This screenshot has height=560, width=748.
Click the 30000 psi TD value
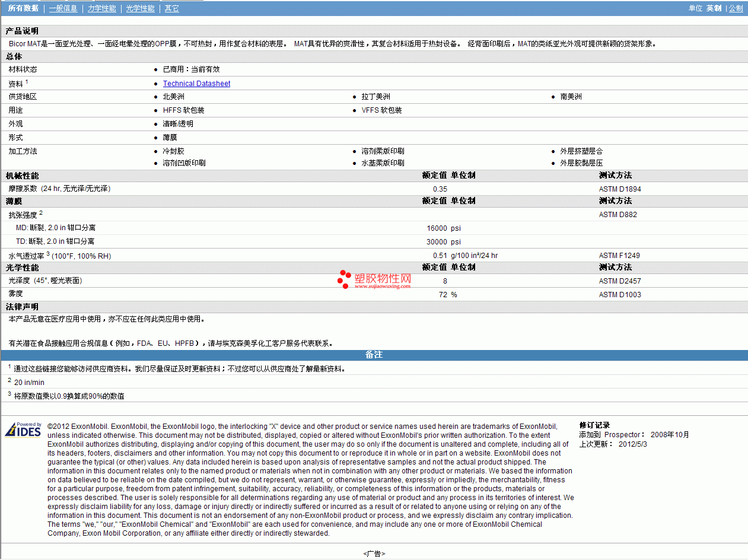[x=444, y=242]
